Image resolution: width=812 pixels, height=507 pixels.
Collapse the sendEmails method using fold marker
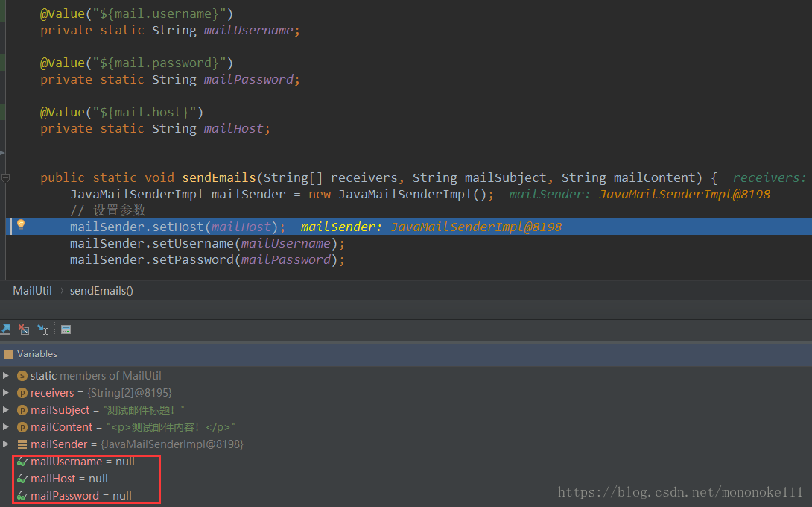click(x=6, y=178)
